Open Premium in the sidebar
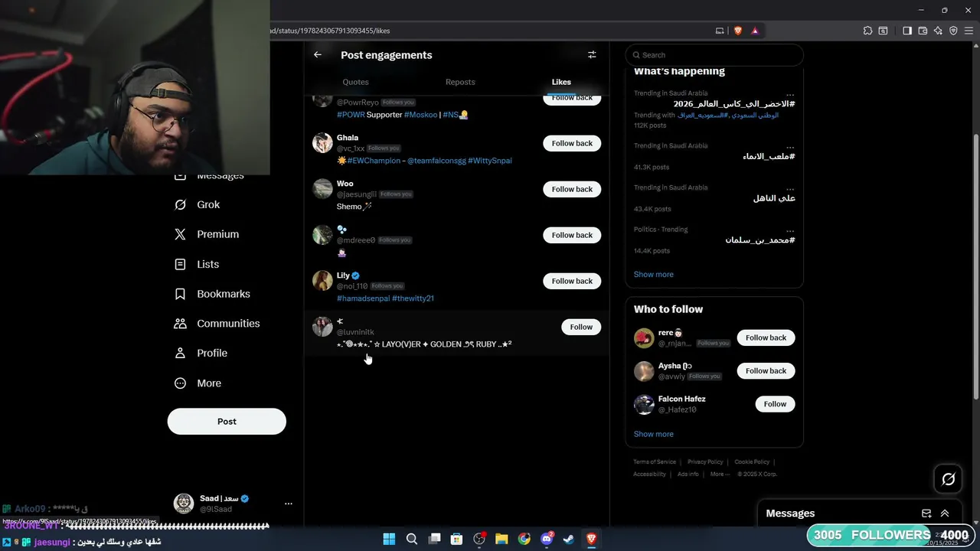Image resolution: width=980 pixels, height=551 pixels. tap(207, 234)
